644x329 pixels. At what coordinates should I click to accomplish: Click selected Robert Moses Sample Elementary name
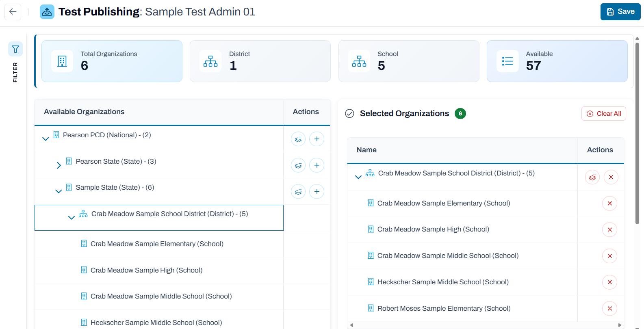(444, 308)
